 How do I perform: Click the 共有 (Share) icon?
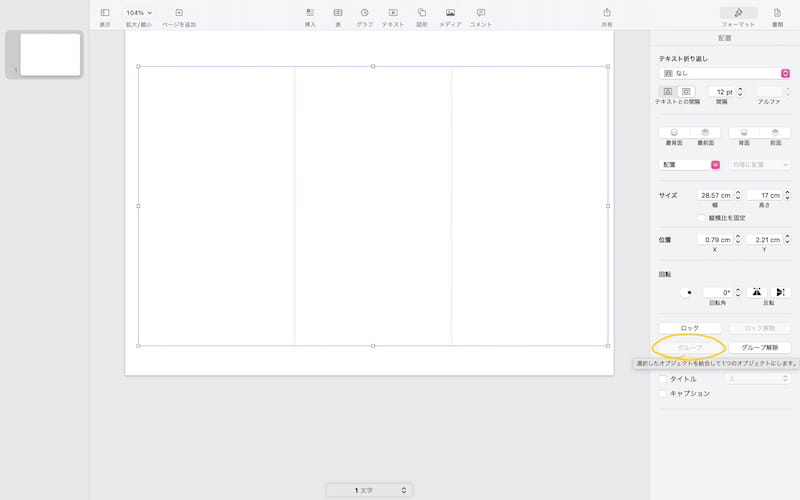(x=607, y=13)
